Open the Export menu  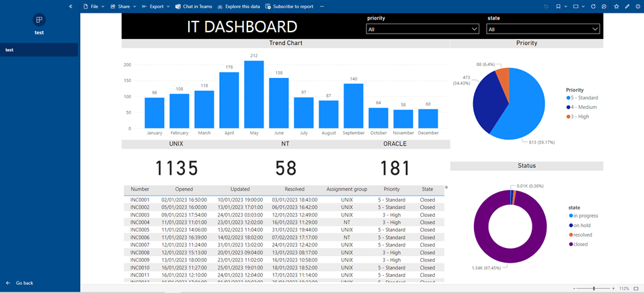[156, 6]
